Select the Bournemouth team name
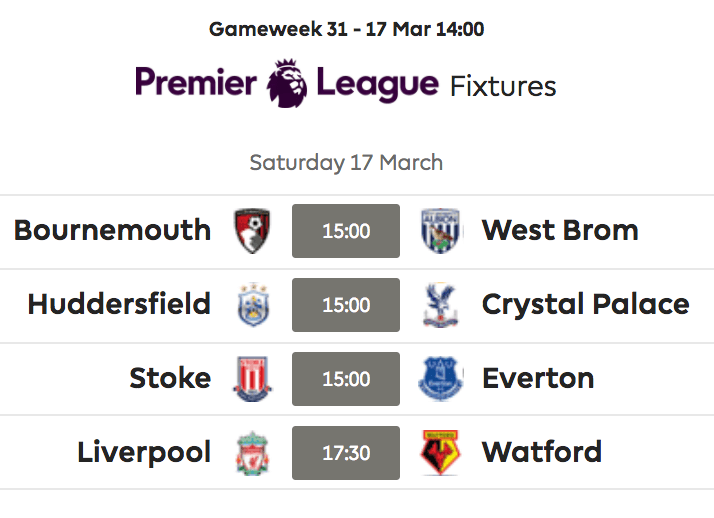Screen dimensions: 714x518 [112, 230]
